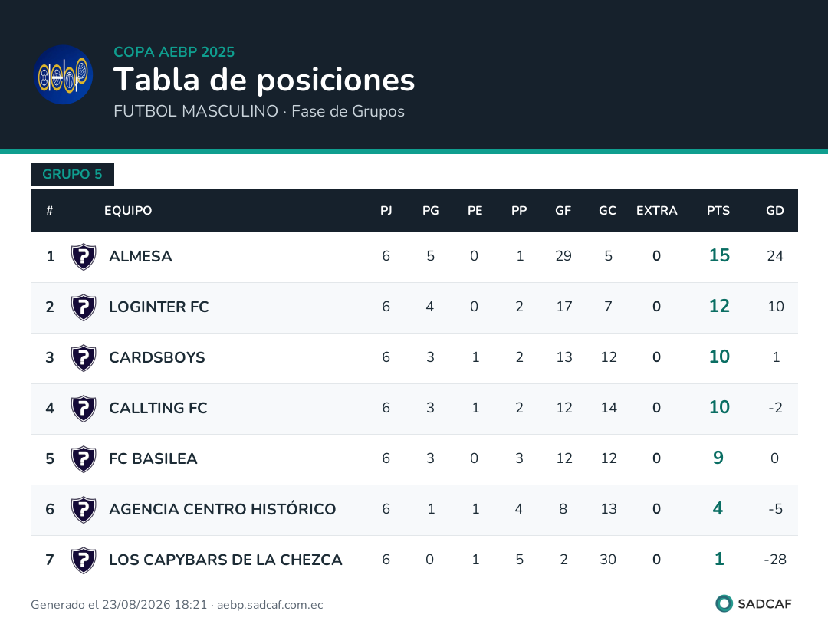828x644 pixels.
Task: Click the SADCAF logo icon
Action: coord(724,603)
